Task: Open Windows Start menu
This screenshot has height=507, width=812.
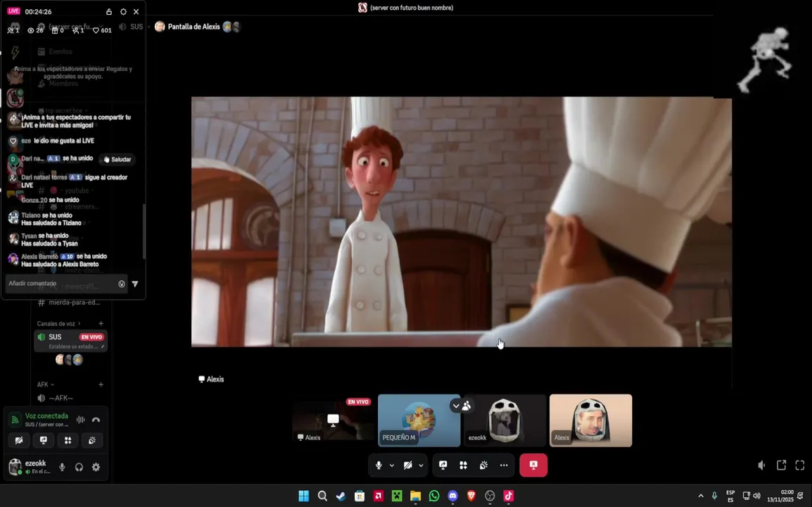Action: tap(304, 496)
